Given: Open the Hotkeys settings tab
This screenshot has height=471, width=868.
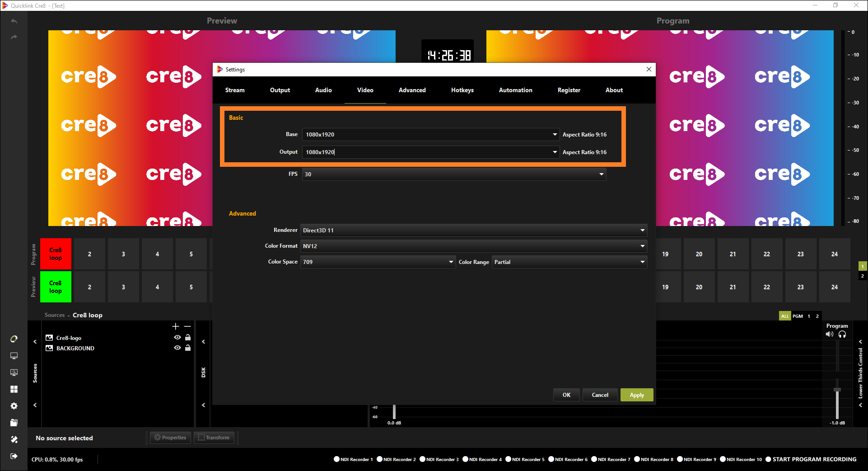Looking at the screenshot, I should tap(462, 90).
